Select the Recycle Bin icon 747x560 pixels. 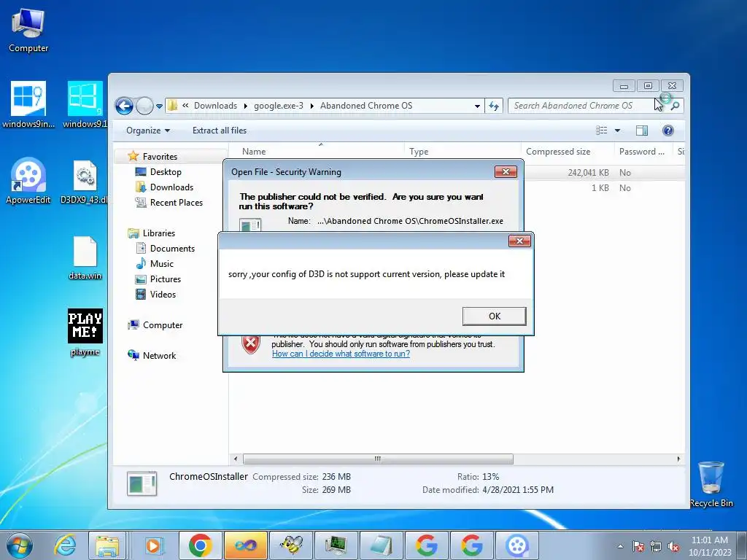pos(711,484)
